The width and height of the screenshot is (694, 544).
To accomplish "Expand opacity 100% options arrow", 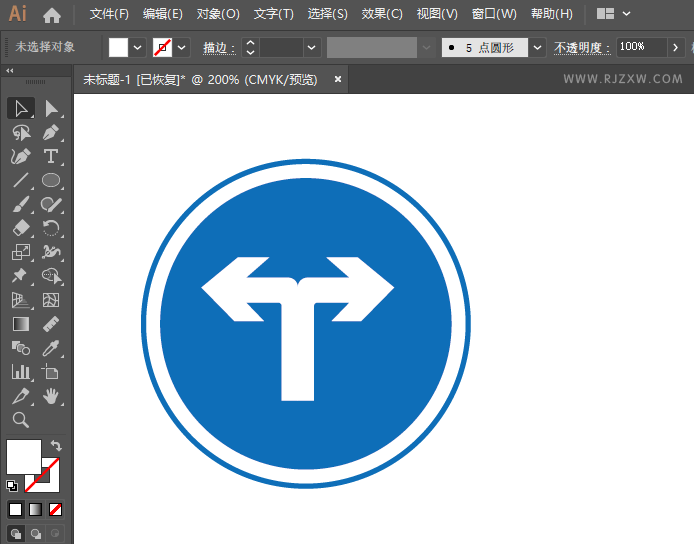I will coord(675,47).
